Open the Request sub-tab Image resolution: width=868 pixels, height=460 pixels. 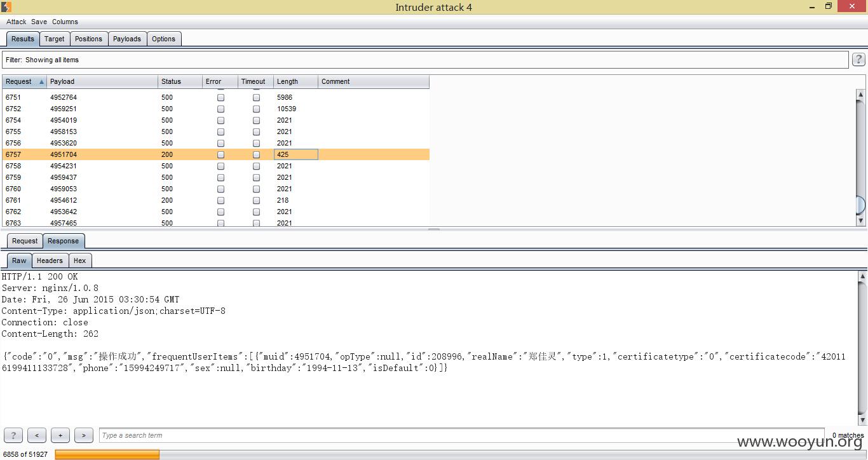click(25, 241)
